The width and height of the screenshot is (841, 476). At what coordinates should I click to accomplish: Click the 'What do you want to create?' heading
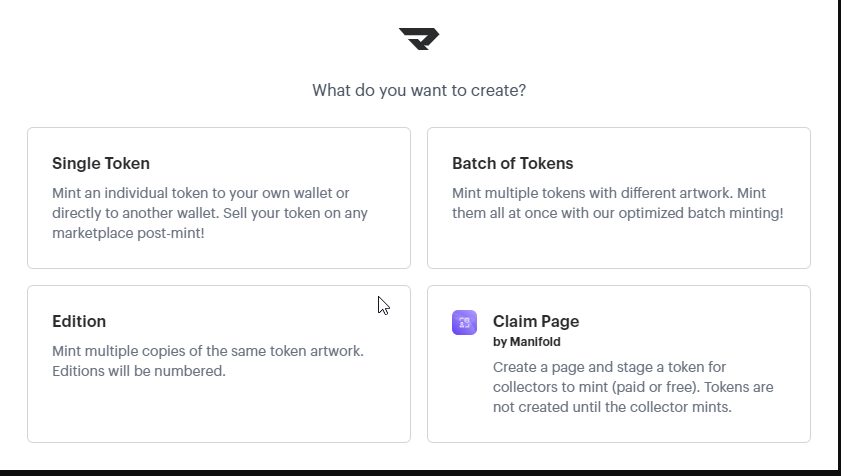419,90
